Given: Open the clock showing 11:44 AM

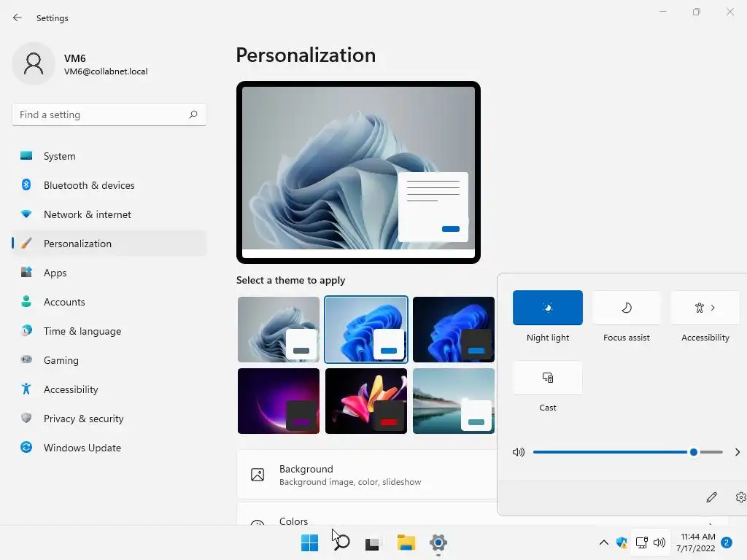Looking at the screenshot, I should pos(695,542).
